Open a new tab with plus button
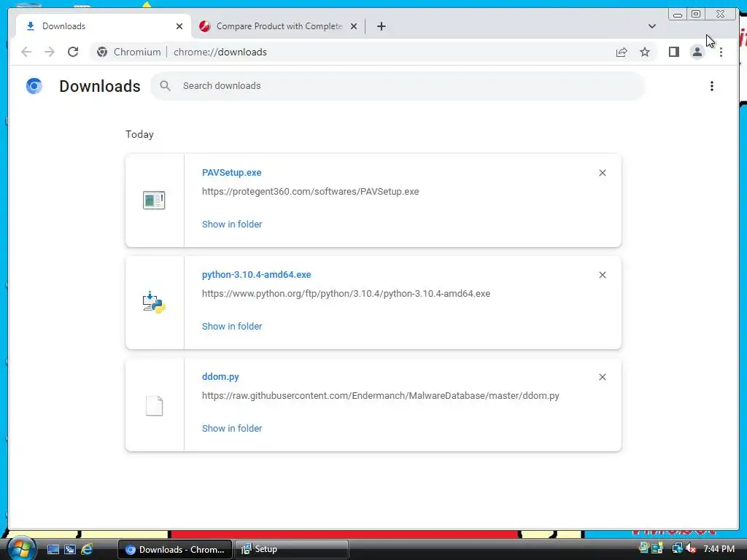 [381, 26]
